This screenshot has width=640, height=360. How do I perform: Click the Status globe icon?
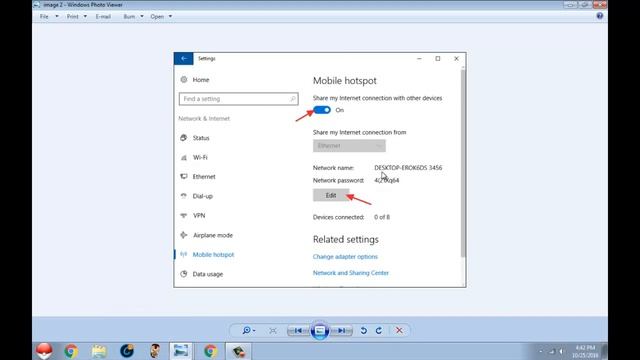[184, 138]
